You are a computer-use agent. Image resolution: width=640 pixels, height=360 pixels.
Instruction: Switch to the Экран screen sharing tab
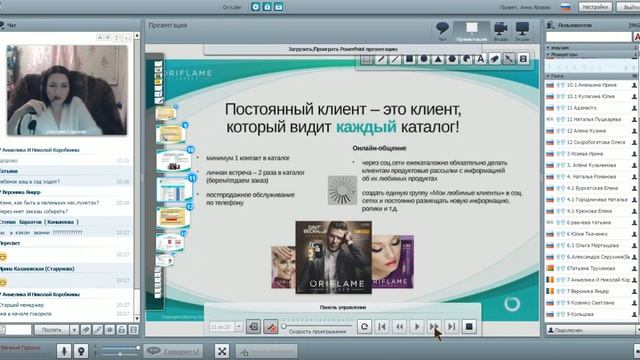coord(522,31)
